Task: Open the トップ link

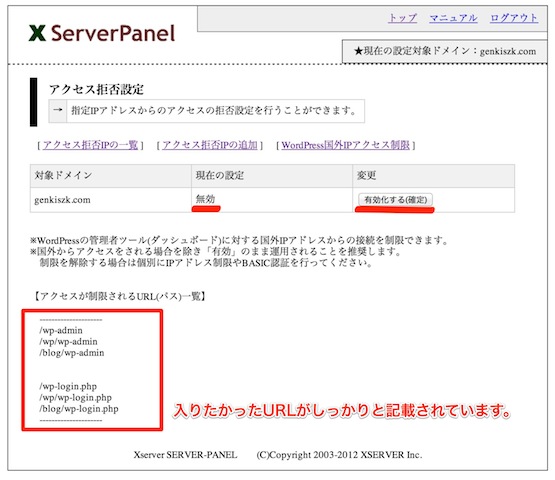Action: coord(402,18)
